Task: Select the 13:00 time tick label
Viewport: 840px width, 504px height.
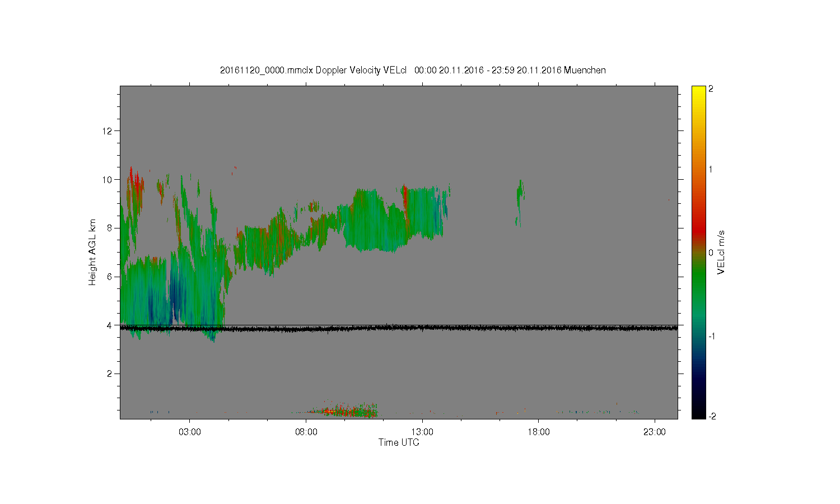Action: coord(422,432)
